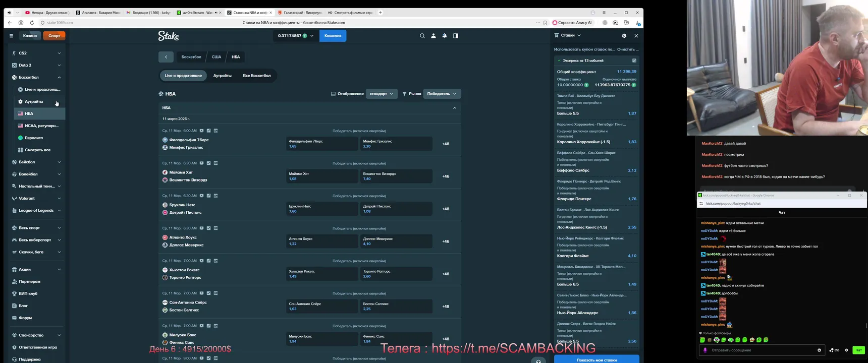
Task: Toggle the right side panel icon
Action: click(456, 36)
